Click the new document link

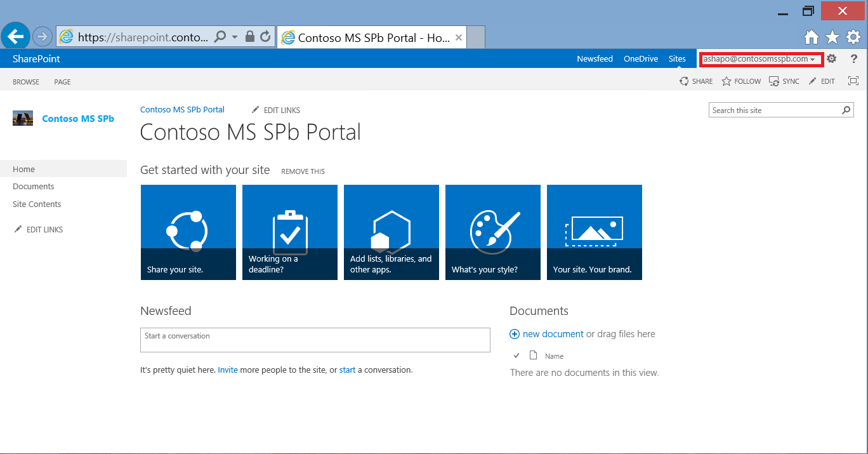[553, 334]
